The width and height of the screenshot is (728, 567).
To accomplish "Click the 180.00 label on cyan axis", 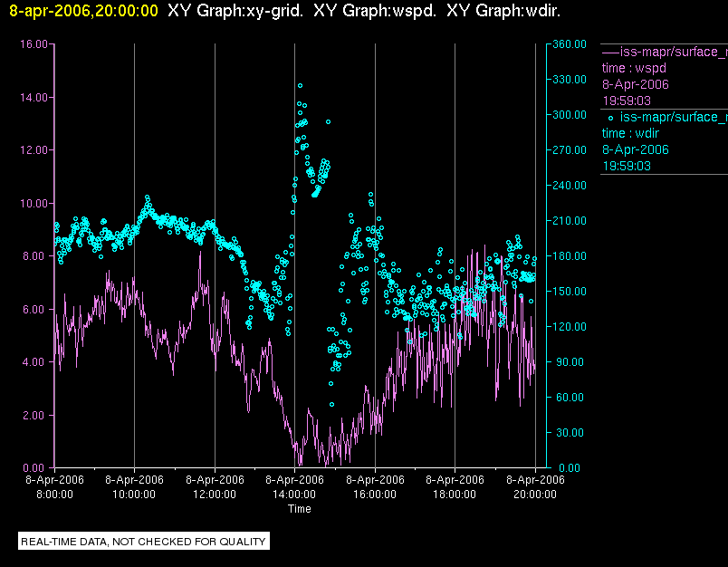I will [570, 256].
